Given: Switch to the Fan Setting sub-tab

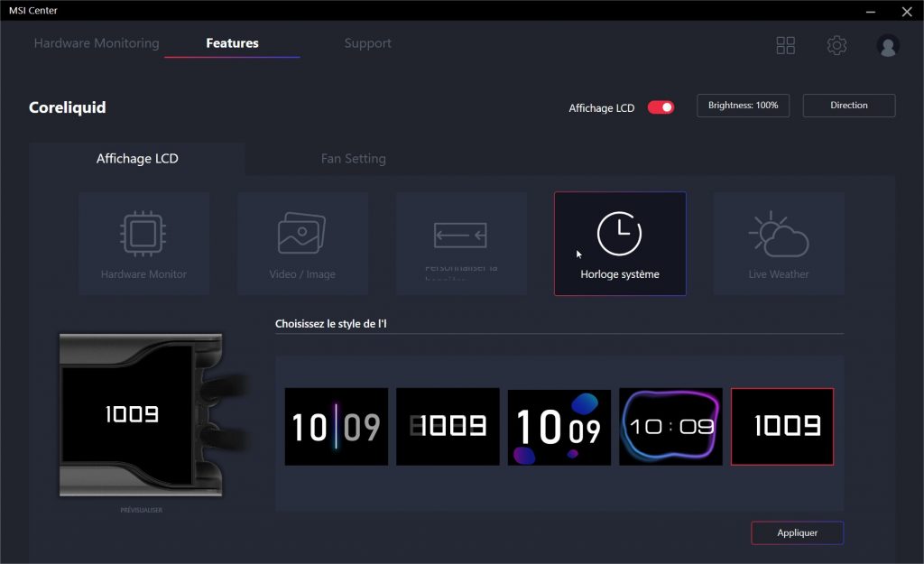Looking at the screenshot, I should tap(354, 159).
